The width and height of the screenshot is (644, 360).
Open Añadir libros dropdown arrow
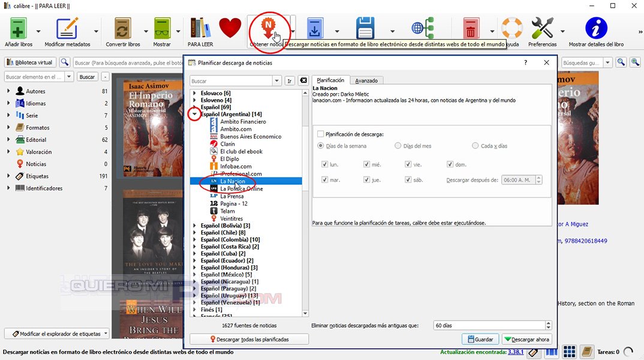pos(38,31)
